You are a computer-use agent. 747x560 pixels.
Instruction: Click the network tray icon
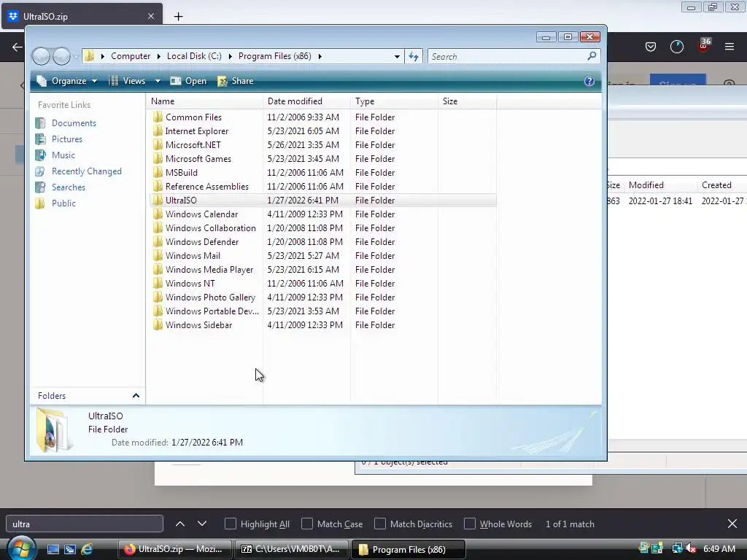pos(677,548)
